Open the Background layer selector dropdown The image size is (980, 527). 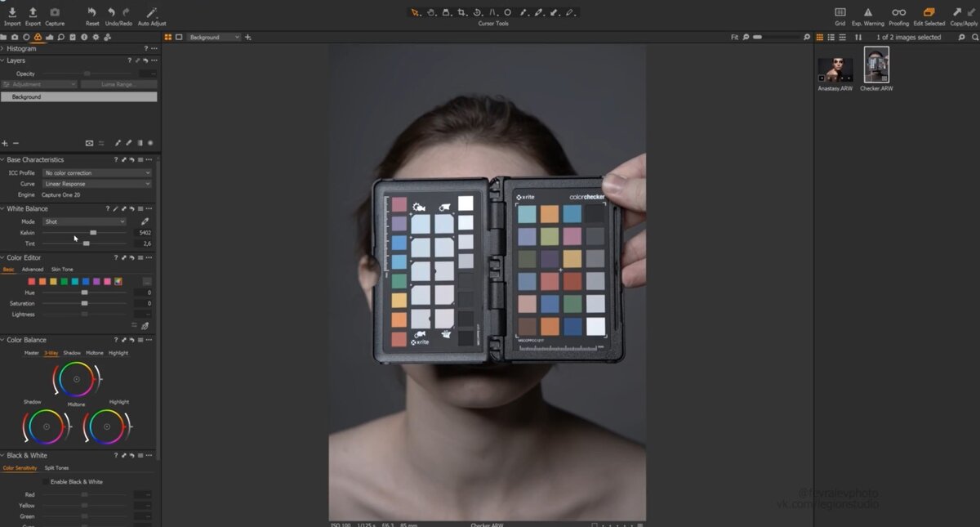coord(214,37)
